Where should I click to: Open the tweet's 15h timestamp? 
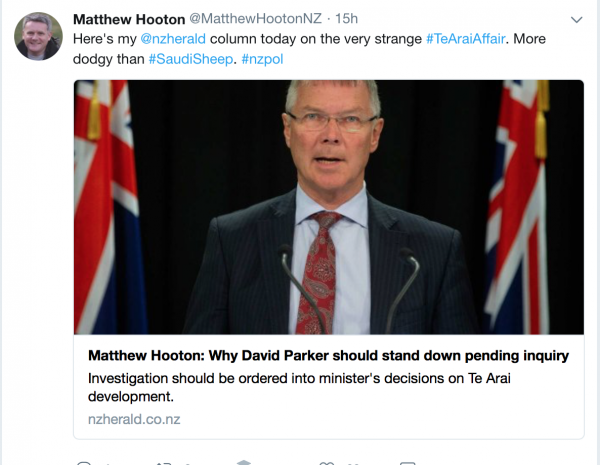tap(346, 19)
